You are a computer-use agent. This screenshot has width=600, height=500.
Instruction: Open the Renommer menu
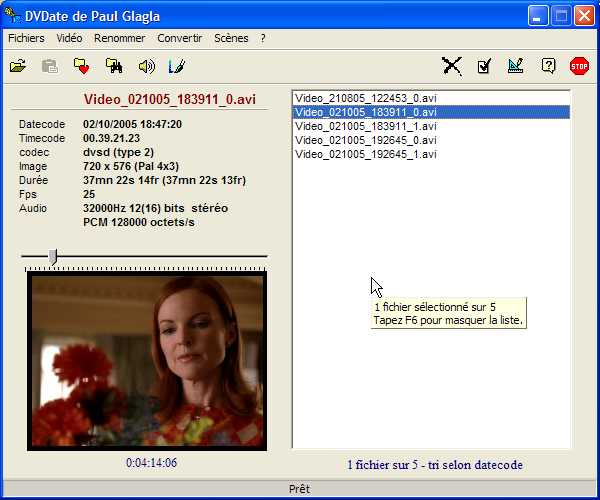(x=119, y=38)
